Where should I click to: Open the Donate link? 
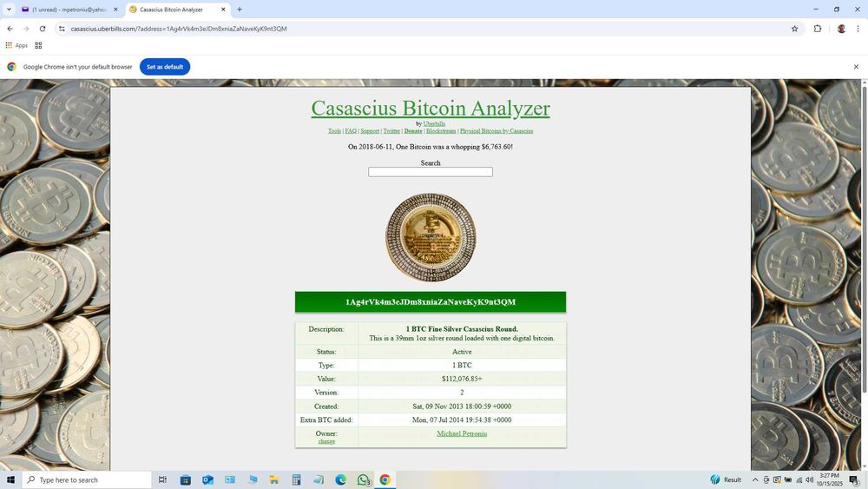click(413, 131)
